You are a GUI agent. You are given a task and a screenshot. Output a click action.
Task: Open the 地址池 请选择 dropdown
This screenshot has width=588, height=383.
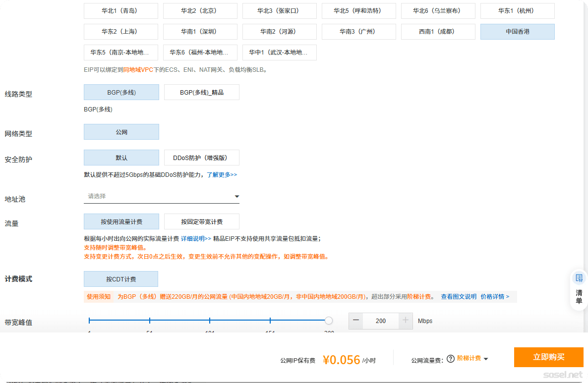tap(161, 196)
